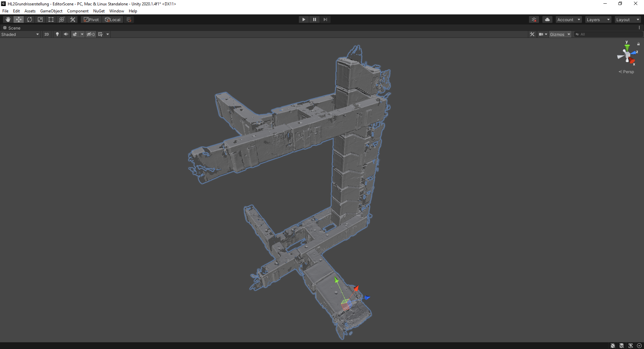Click the green Y axis cone

click(x=627, y=47)
